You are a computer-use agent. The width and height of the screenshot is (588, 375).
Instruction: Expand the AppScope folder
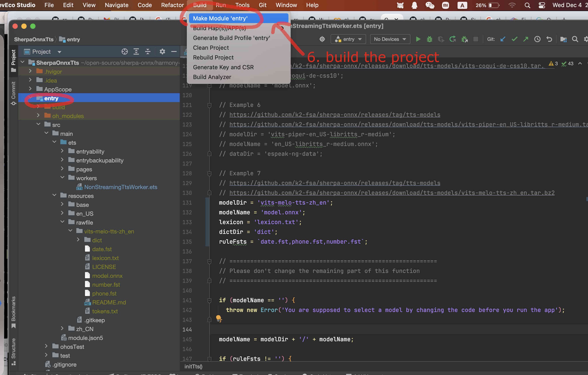(x=30, y=89)
